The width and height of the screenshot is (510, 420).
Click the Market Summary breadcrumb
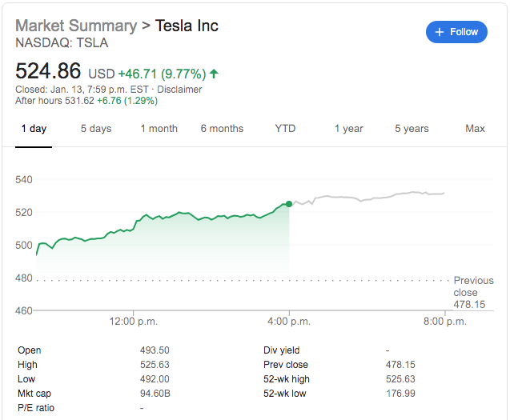[76, 26]
